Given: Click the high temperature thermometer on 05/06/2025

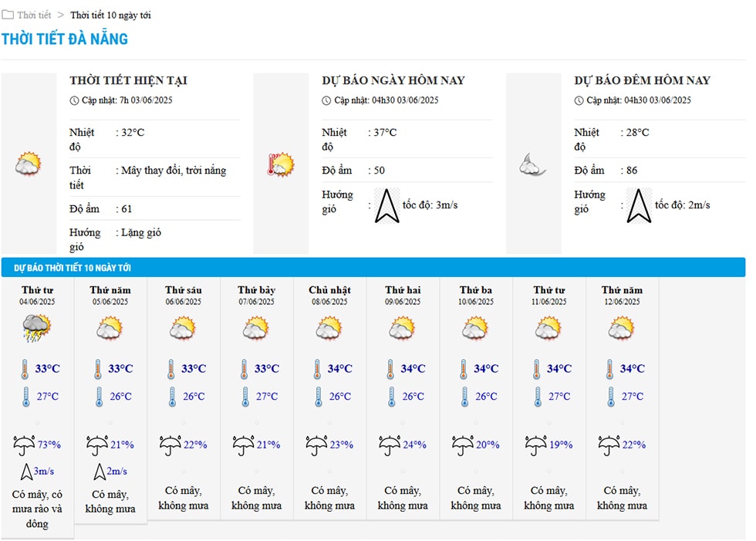Looking at the screenshot, I should pyautogui.click(x=98, y=370).
